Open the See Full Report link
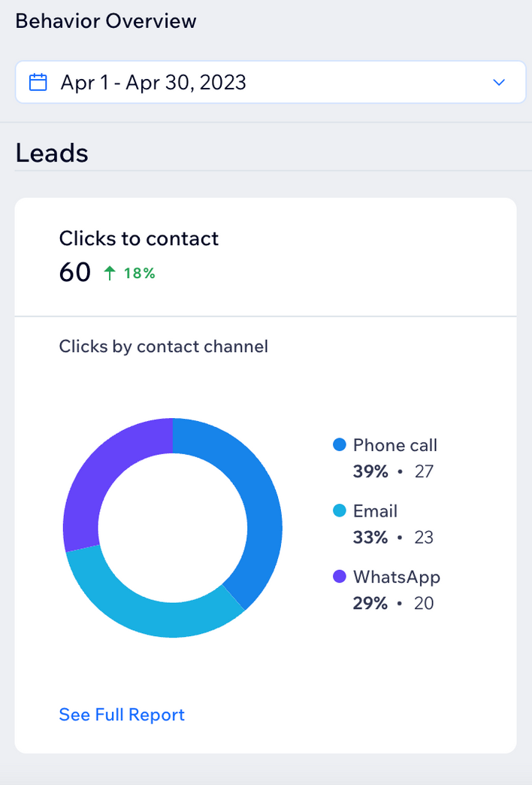This screenshot has width=532, height=785. click(122, 714)
